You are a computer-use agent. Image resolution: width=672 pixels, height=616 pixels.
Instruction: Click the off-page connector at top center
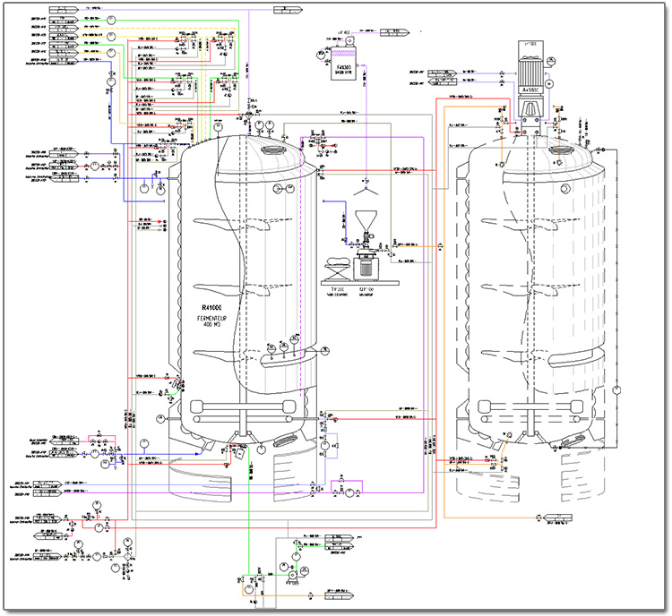(x=288, y=10)
